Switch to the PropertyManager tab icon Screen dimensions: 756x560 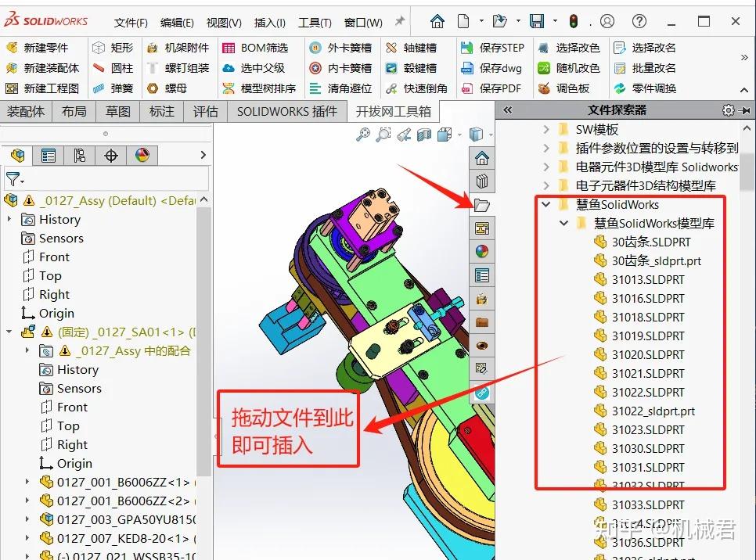coord(49,156)
